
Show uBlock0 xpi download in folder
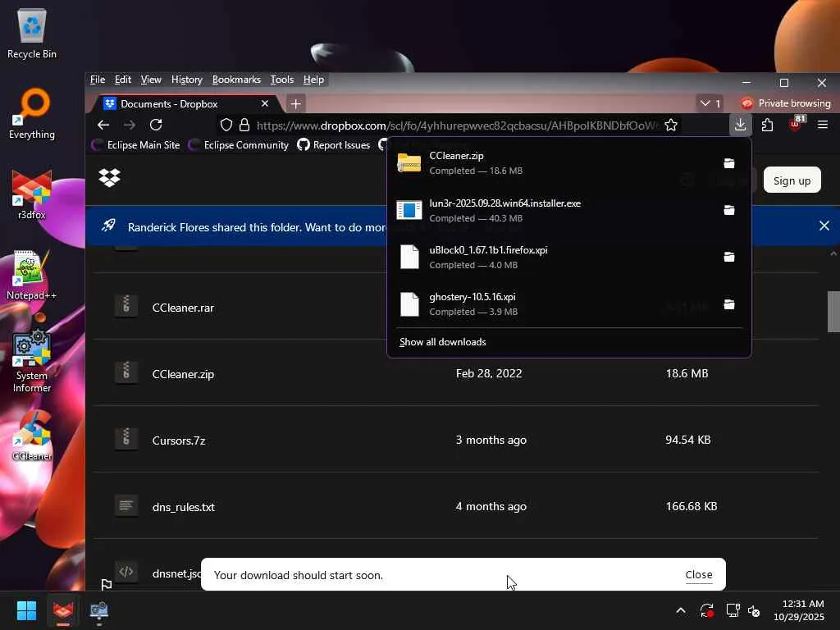pyautogui.click(x=728, y=257)
